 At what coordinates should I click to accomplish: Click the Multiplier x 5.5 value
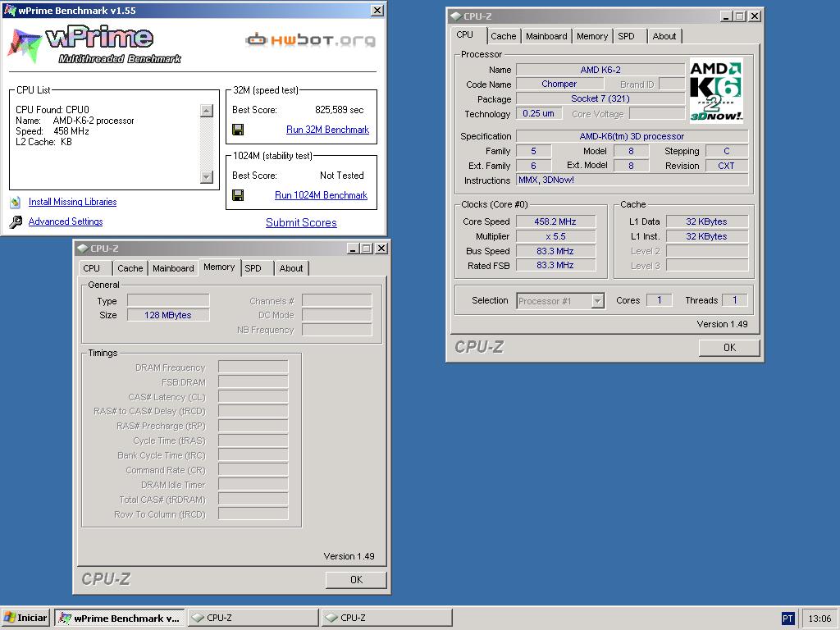click(555, 237)
